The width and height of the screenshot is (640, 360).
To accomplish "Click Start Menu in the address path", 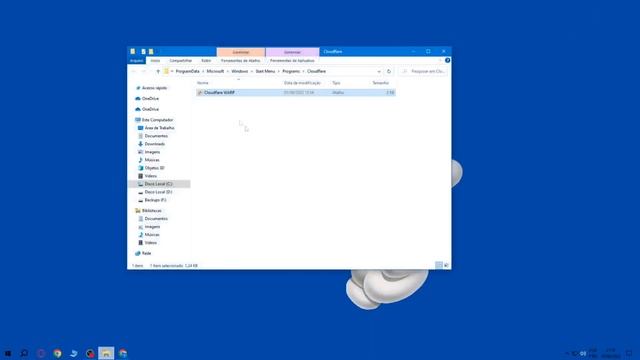I will [x=265, y=71].
